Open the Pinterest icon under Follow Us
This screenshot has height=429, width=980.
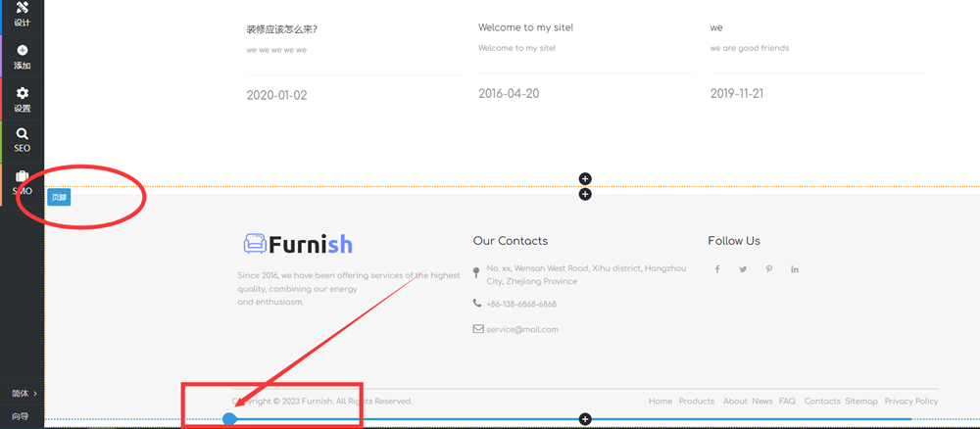pyautogui.click(x=769, y=269)
